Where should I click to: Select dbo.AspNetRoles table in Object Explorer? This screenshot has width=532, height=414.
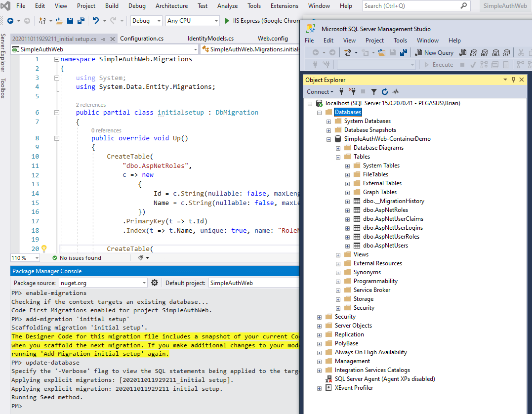click(x=385, y=210)
